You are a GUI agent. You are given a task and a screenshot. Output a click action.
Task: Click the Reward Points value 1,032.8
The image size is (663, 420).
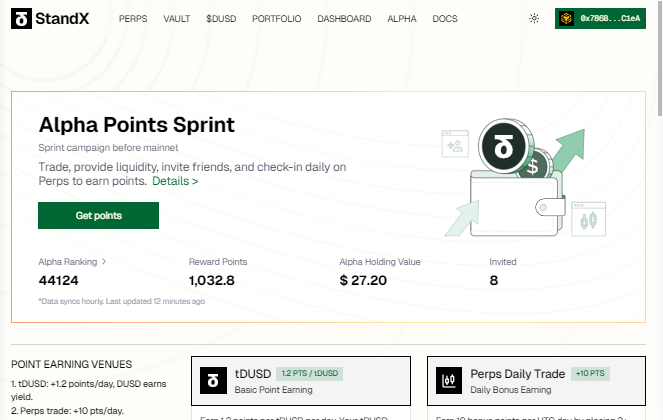tap(211, 280)
